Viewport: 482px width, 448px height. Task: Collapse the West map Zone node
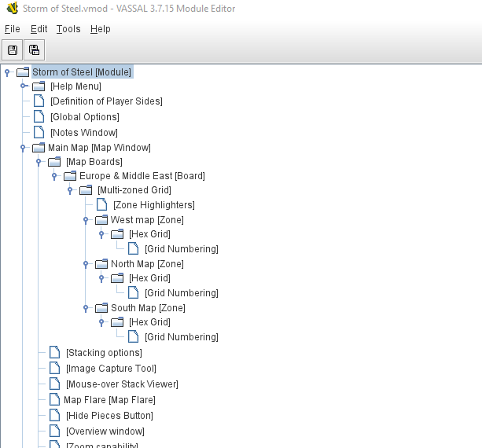click(x=86, y=220)
